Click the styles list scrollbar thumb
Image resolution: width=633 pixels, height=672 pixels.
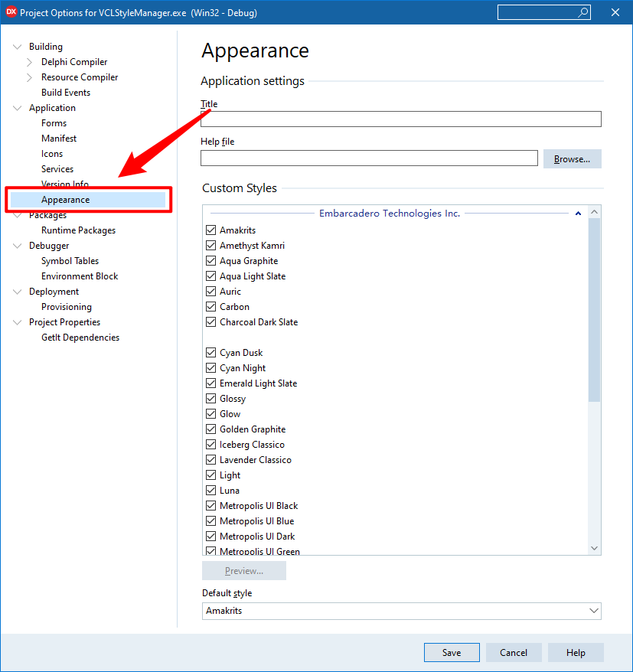pyautogui.click(x=594, y=310)
